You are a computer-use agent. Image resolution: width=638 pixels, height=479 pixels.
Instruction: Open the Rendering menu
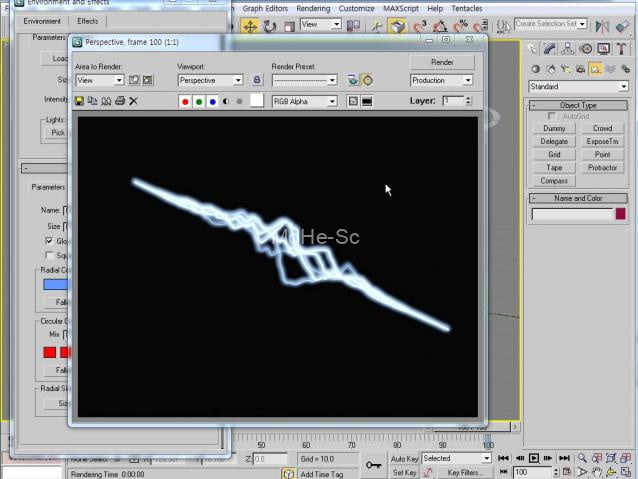pos(313,8)
